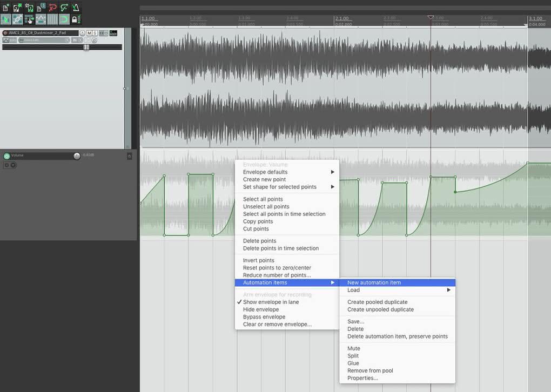Click the track envelope trim button
Image resolution: width=551 pixels, height=392 pixels.
pyautogui.click(x=10, y=40)
